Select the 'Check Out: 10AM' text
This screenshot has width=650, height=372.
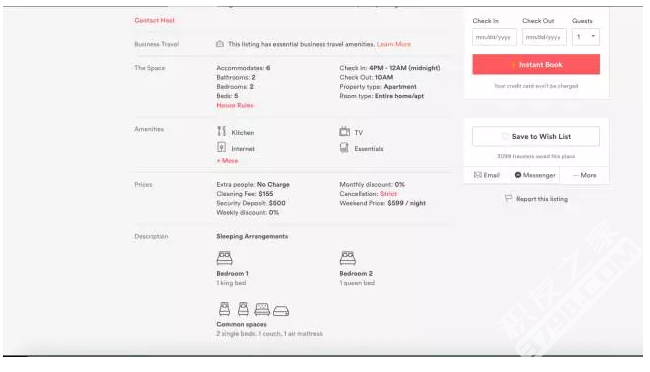[x=366, y=78]
